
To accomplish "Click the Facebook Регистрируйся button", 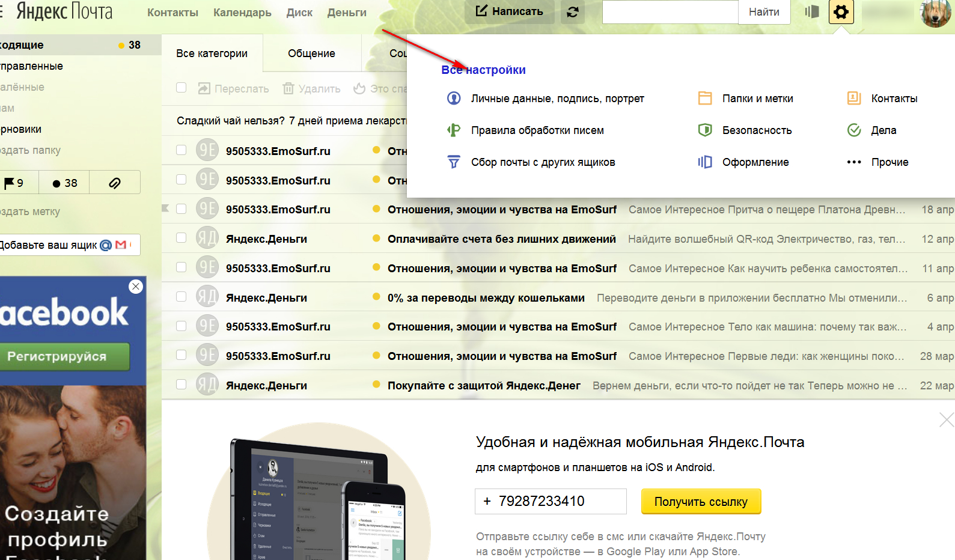I will 64,356.
